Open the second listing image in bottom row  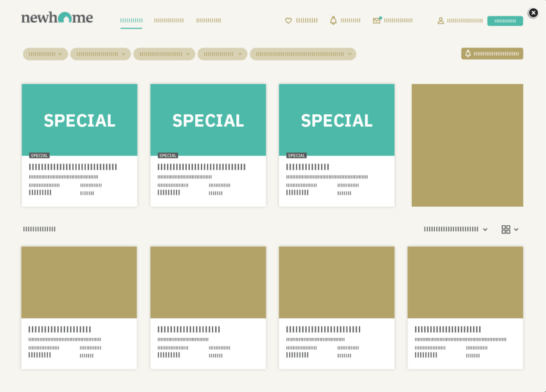pyautogui.click(x=208, y=282)
